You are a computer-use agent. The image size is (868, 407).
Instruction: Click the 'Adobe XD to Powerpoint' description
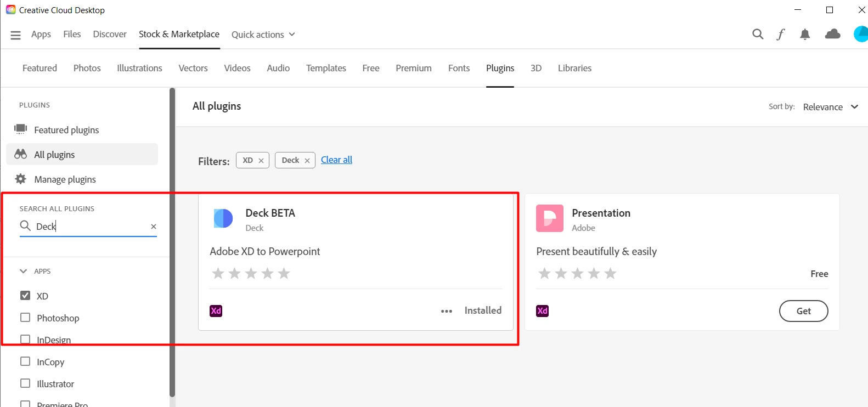pos(264,251)
